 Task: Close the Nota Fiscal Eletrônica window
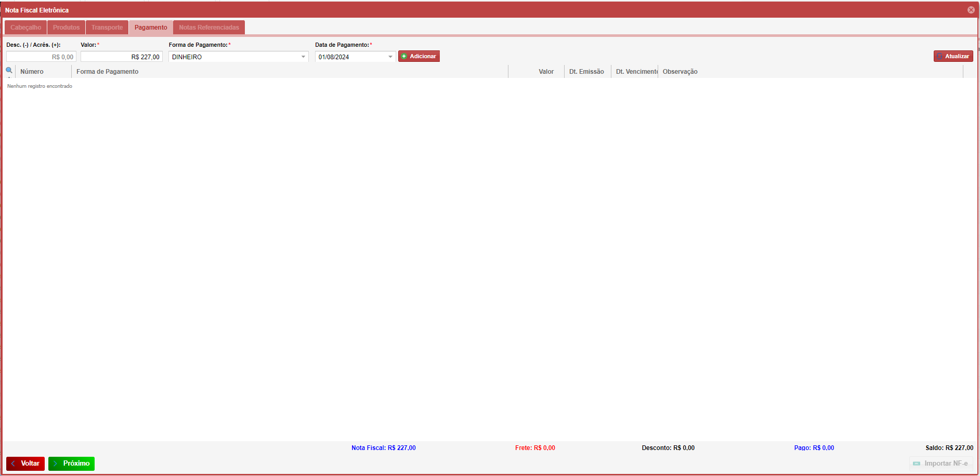(971, 10)
